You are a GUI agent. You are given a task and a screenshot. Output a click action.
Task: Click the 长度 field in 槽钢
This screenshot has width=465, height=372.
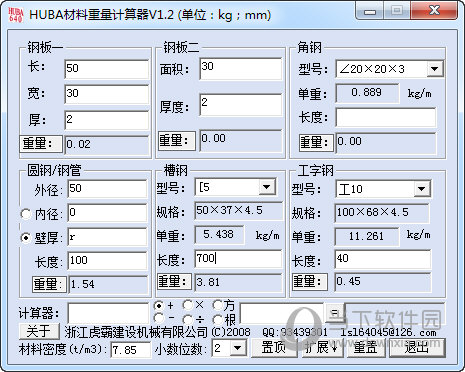tap(238, 259)
